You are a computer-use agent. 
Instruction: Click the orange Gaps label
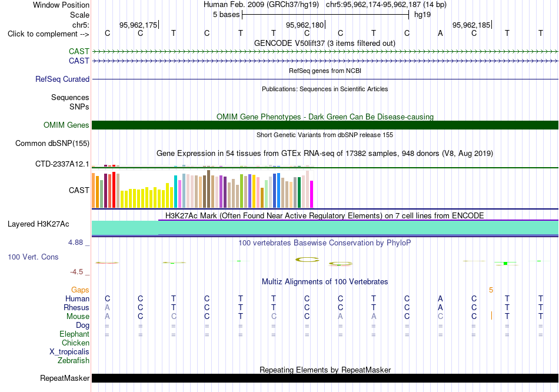coord(80,290)
